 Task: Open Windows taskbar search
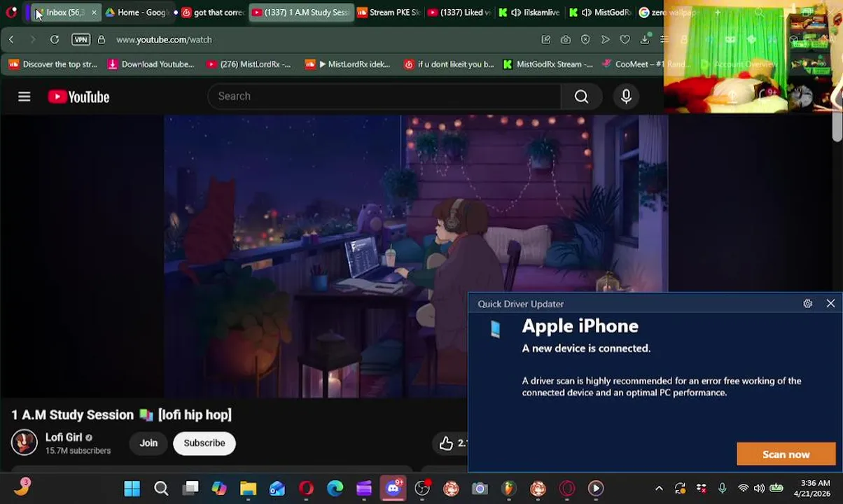[161, 489]
